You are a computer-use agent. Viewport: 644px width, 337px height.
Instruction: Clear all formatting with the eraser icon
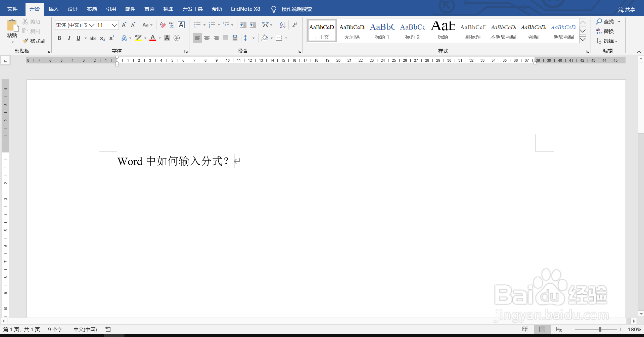pyautogui.click(x=163, y=25)
